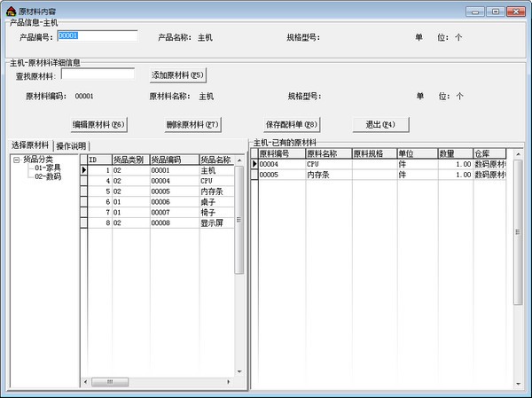
Task: Save the BOM with 保存配料单 (F8)
Action: (291, 124)
